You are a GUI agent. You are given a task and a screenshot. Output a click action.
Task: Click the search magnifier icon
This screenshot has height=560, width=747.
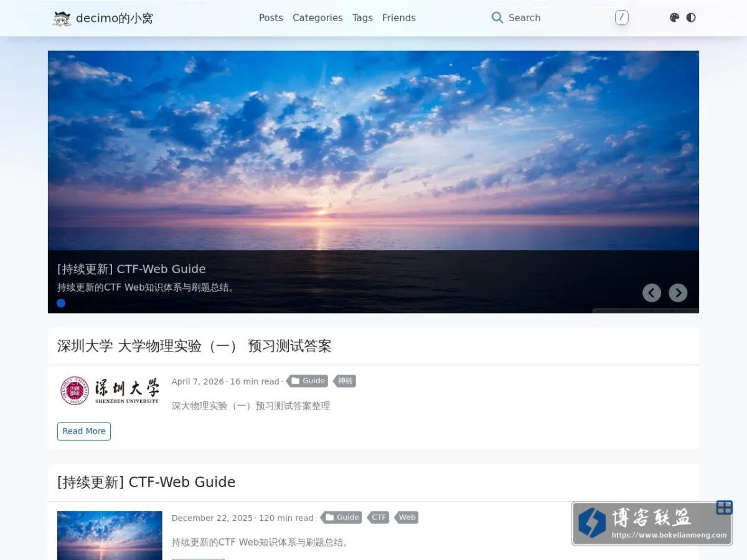pyautogui.click(x=497, y=17)
